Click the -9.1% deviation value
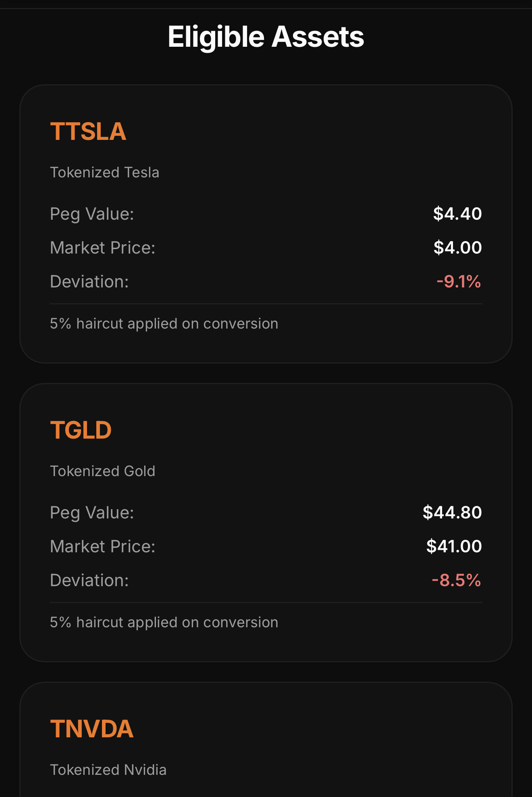Viewport: 532px width, 797px height. [x=459, y=281]
